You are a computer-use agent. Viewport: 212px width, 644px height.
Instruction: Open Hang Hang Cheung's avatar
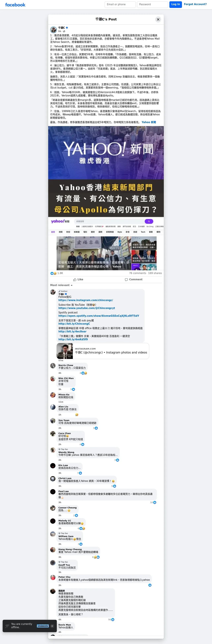[x=53, y=550]
